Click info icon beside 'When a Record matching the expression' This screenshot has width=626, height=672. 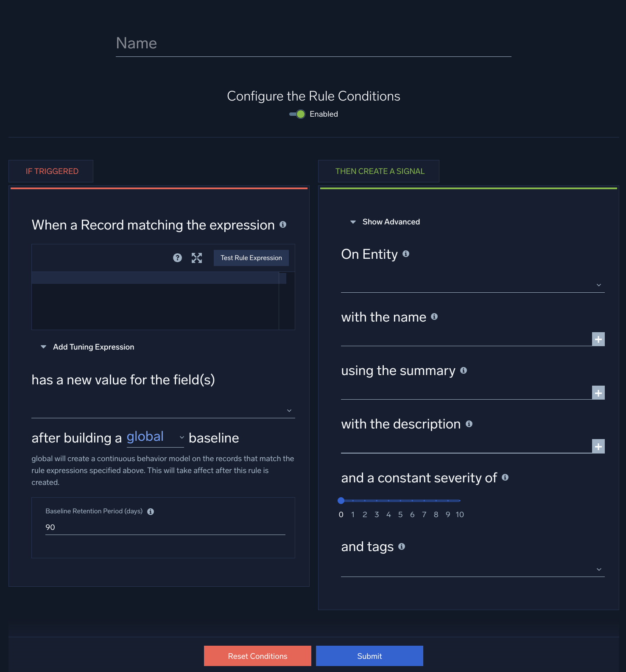283,224
